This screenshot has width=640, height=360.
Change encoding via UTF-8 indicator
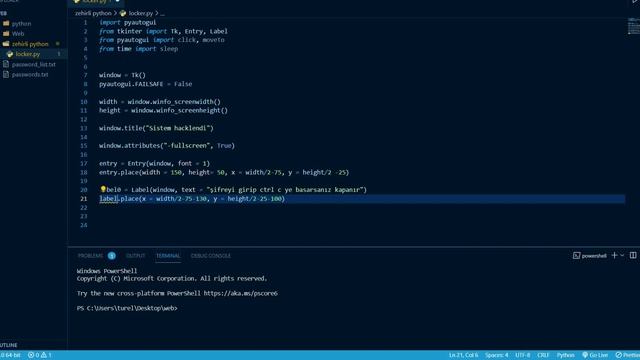(x=522, y=355)
